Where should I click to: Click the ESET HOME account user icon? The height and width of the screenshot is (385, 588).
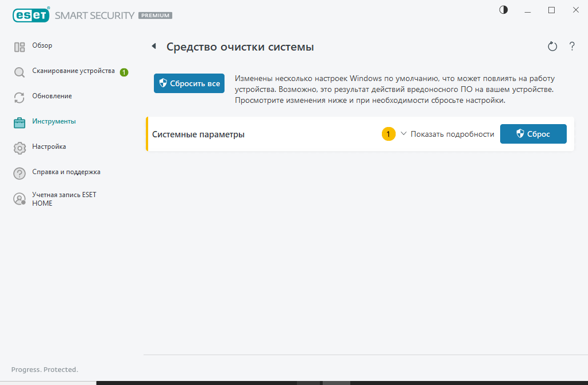coord(20,199)
